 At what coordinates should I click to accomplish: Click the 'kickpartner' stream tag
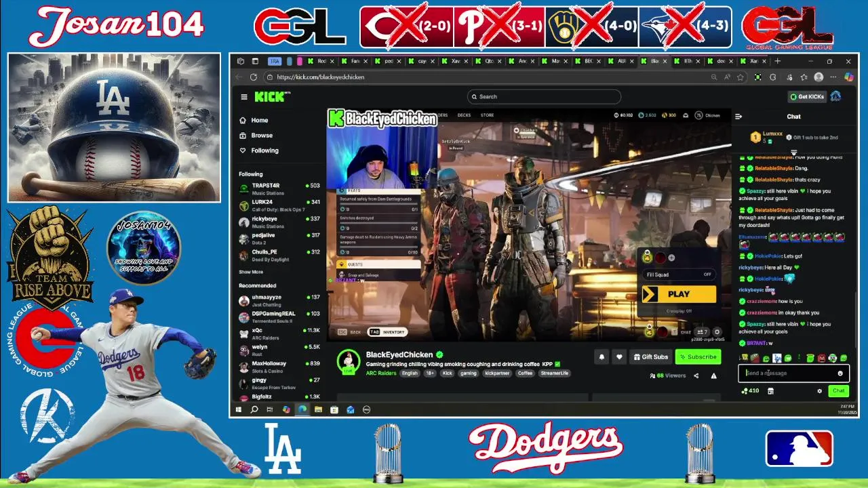(497, 373)
